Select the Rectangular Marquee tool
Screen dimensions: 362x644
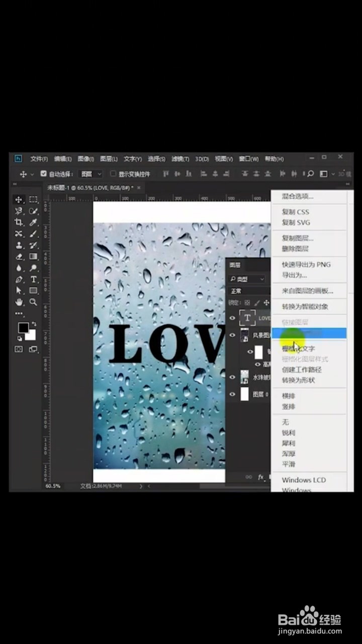pos(33,200)
